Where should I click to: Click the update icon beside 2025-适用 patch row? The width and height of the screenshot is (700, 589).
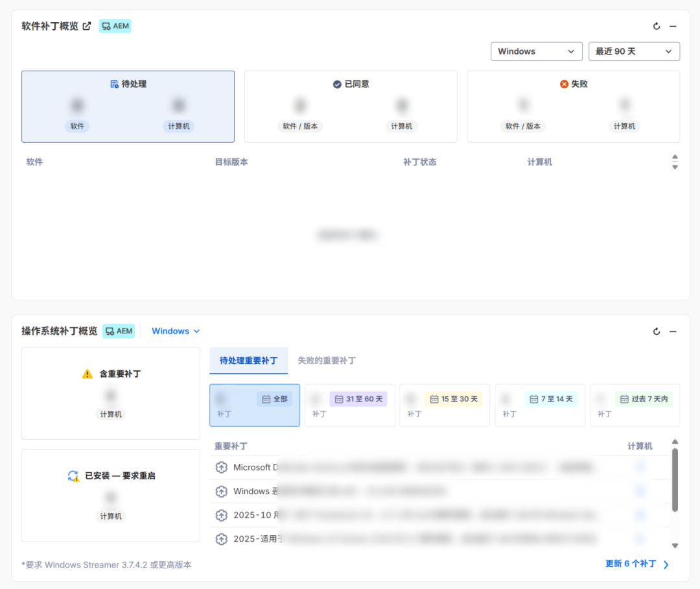tap(222, 539)
